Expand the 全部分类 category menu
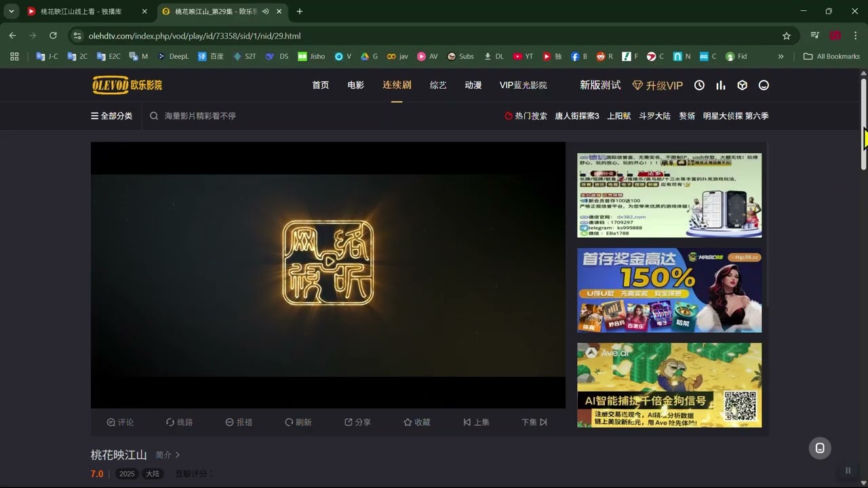 point(112,116)
